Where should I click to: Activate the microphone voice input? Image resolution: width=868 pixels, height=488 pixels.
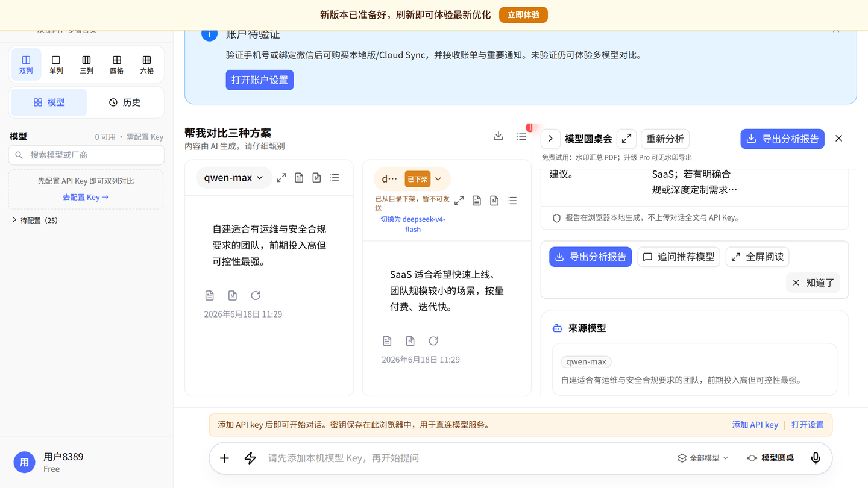pos(816,458)
